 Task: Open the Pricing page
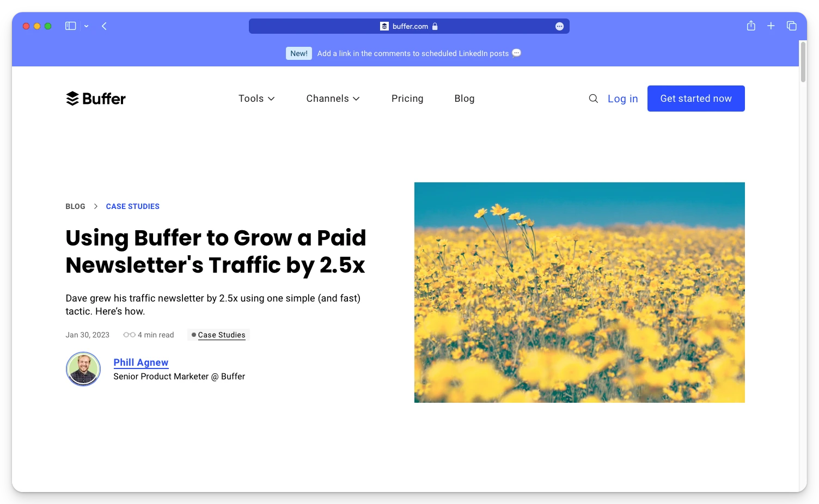coord(407,99)
